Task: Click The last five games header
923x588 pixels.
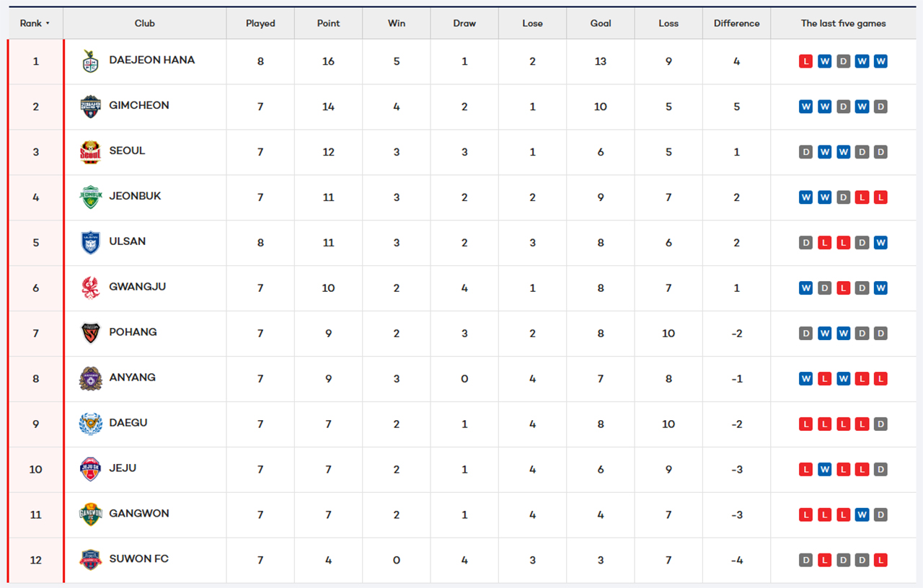Action: pos(843,23)
